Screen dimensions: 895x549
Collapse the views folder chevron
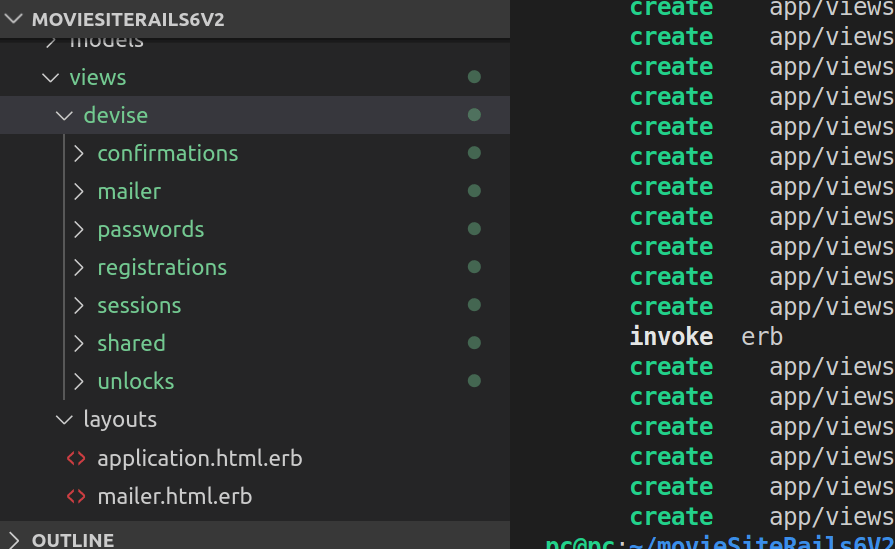coord(51,77)
